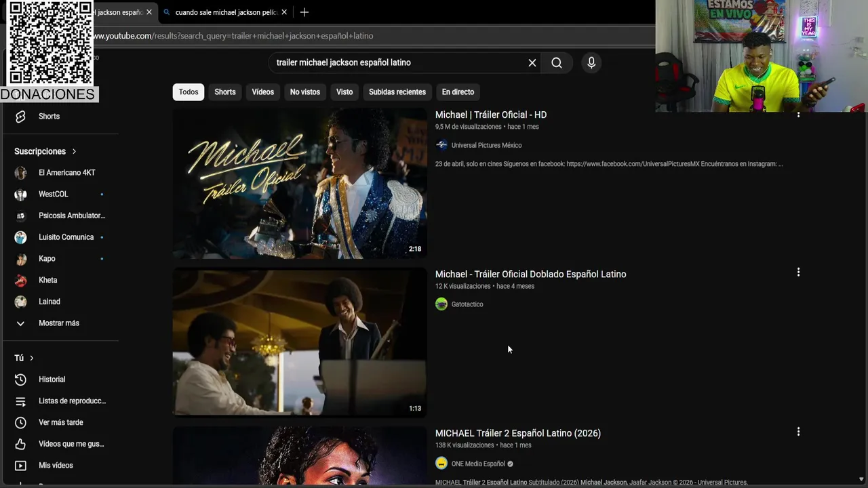868x488 pixels.
Task: Open Historial clock icon in sidebar
Action: tap(20, 380)
